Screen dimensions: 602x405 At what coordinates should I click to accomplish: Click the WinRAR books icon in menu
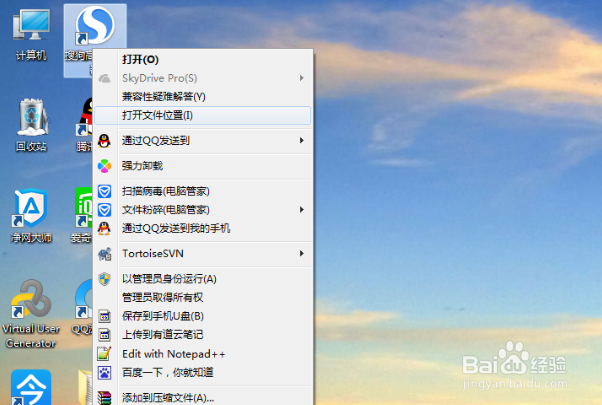tap(104, 398)
